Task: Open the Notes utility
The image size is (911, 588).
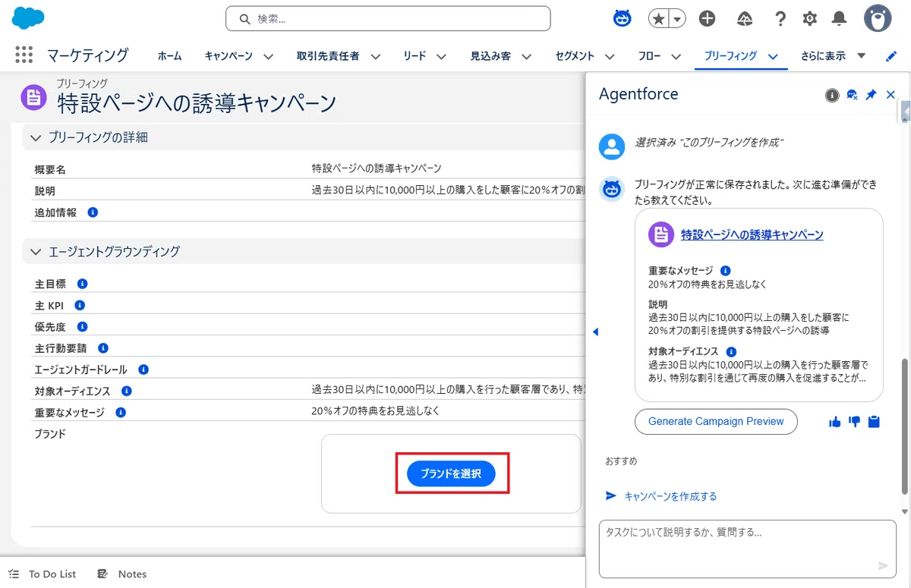Action: [121, 574]
